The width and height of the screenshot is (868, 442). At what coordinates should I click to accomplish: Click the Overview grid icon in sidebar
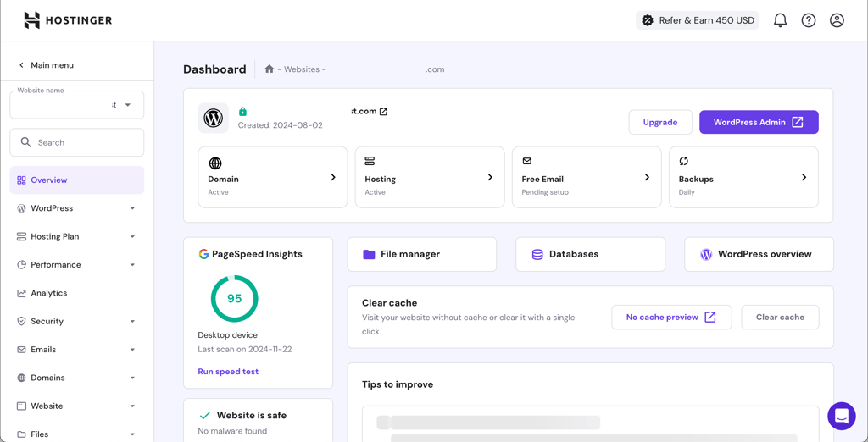point(21,180)
